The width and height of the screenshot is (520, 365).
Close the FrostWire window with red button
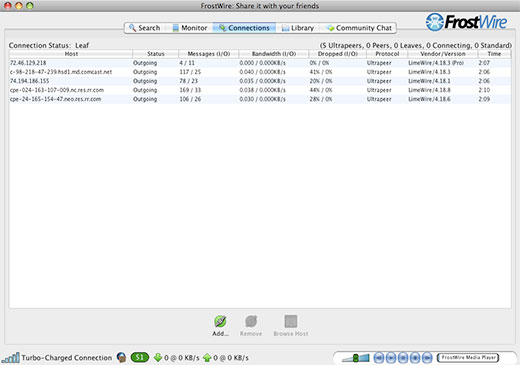coord(8,6)
